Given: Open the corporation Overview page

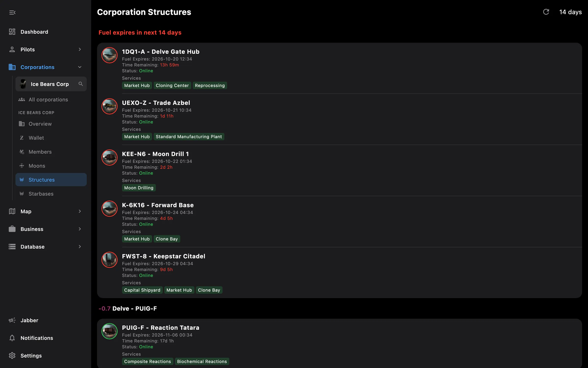Looking at the screenshot, I should tap(51, 124).
